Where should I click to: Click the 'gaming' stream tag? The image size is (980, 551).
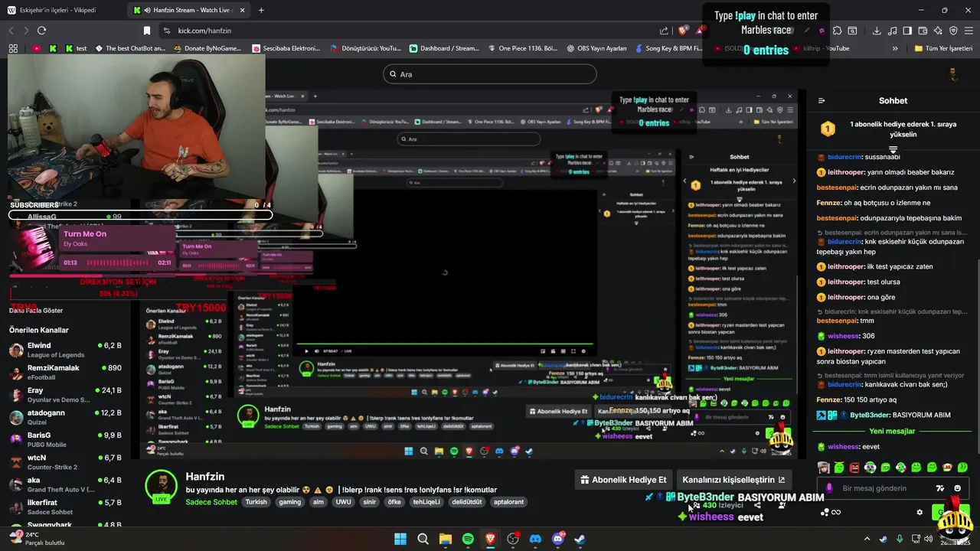click(x=289, y=502)
